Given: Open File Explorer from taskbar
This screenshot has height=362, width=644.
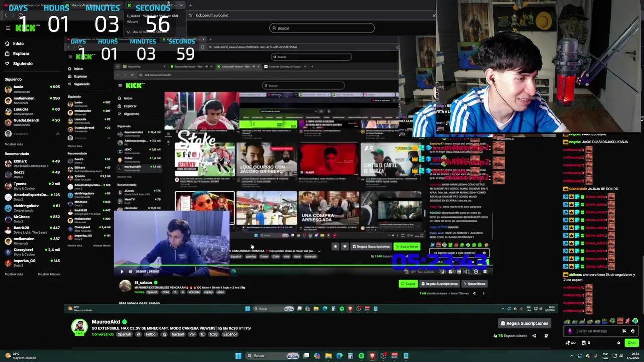Looking at the screenshot, I should tap(328, 356).
